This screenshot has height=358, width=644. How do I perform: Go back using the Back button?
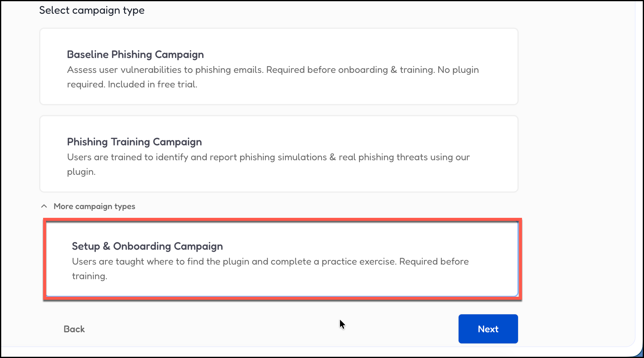[x=74, y=329]
